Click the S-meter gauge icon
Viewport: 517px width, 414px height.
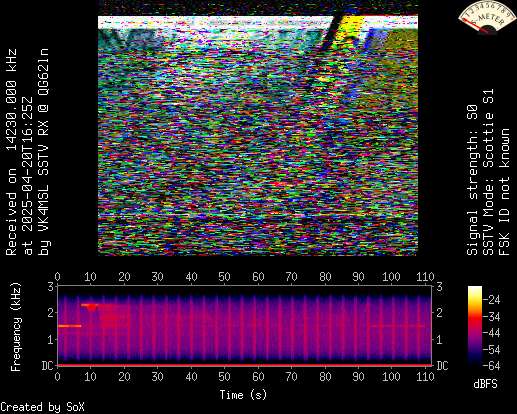click(x=486, y=17)
